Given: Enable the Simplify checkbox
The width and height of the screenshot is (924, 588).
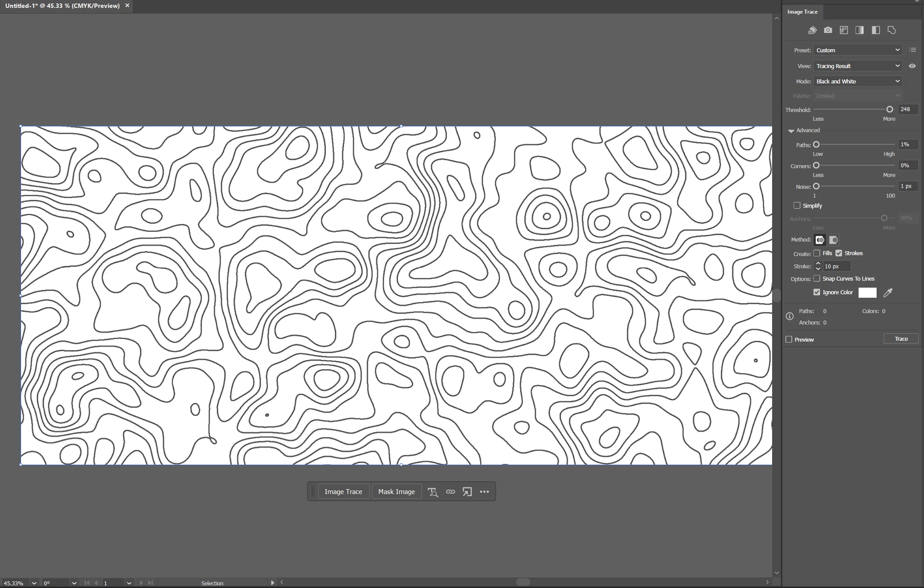Looking at the screenshot, I should (797, 206).
